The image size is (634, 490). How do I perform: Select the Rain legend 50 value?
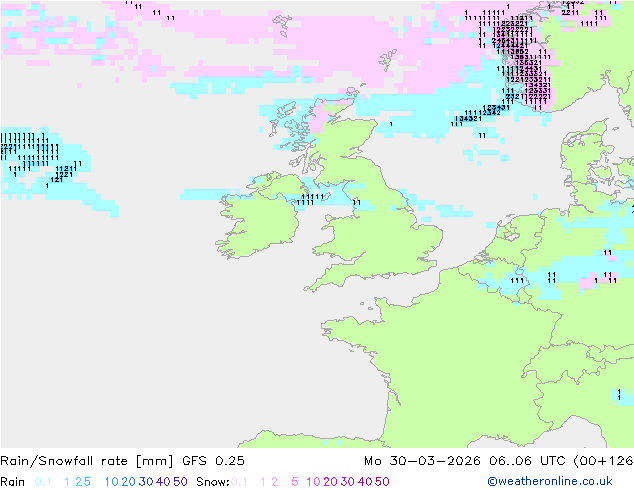click(x=180, y=482)
